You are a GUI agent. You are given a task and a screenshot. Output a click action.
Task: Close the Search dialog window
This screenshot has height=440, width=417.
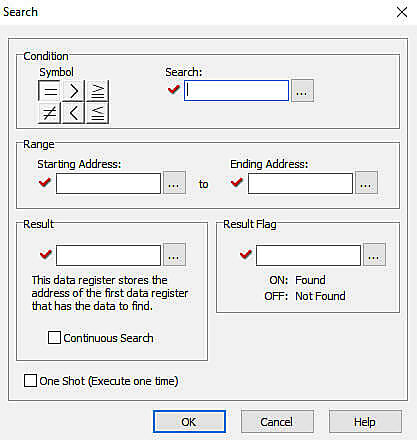[x=402, y=12]
